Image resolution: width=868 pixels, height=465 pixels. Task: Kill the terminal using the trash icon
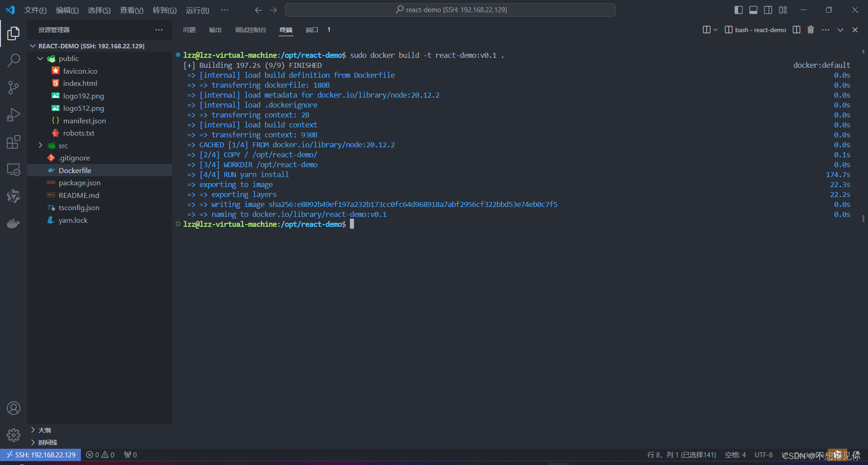coord(811,29)
